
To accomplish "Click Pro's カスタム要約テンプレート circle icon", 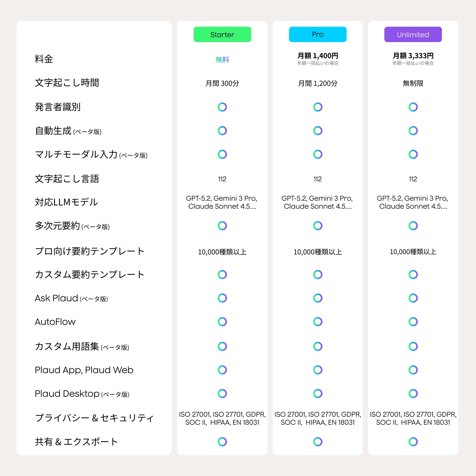I will pos(318,274).
